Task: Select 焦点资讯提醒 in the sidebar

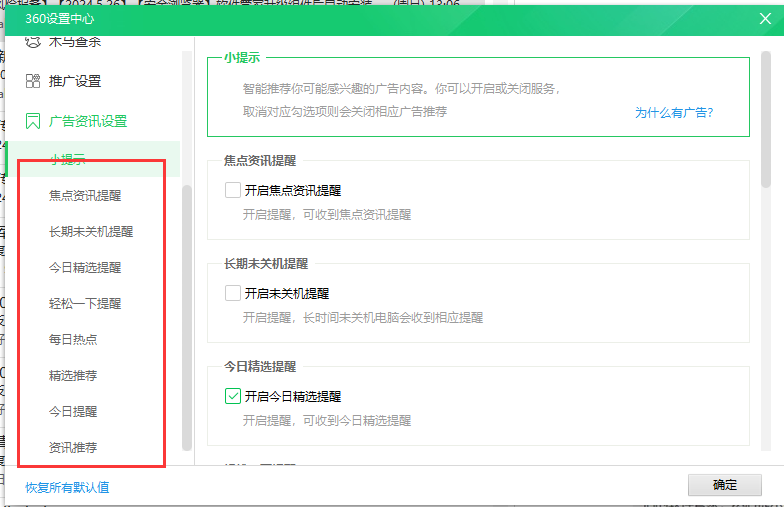Action: pos(85,196)
